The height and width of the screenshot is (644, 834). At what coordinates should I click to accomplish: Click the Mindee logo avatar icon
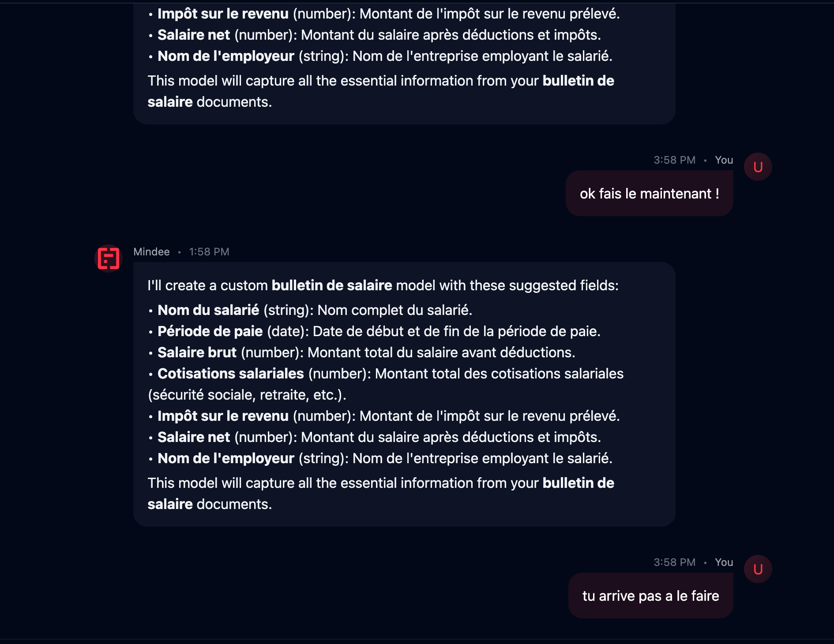coord(109,258)
